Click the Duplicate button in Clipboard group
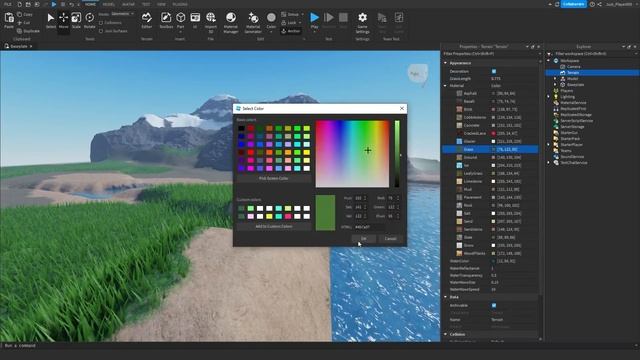The image size is (640, 360). [28, 31]
